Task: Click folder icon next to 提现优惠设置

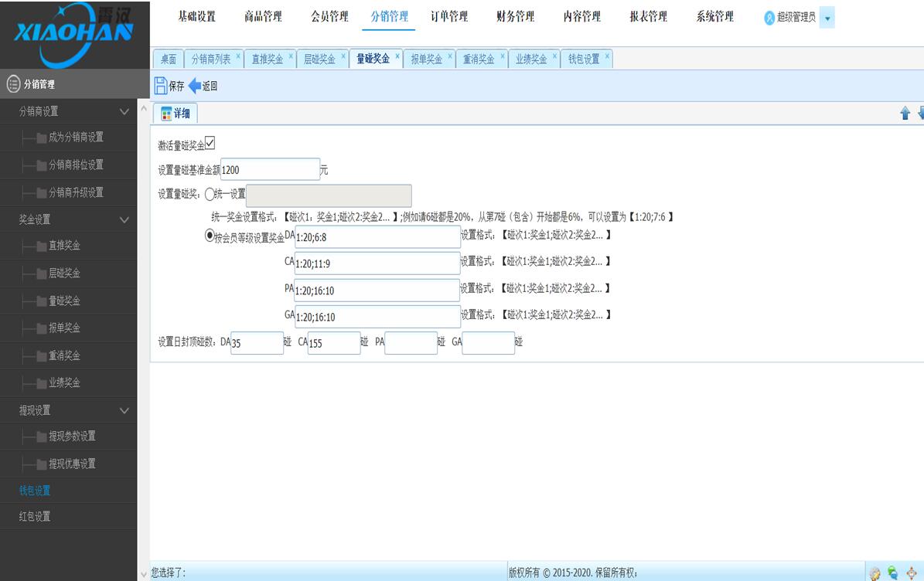Action: tap(42, 464)
